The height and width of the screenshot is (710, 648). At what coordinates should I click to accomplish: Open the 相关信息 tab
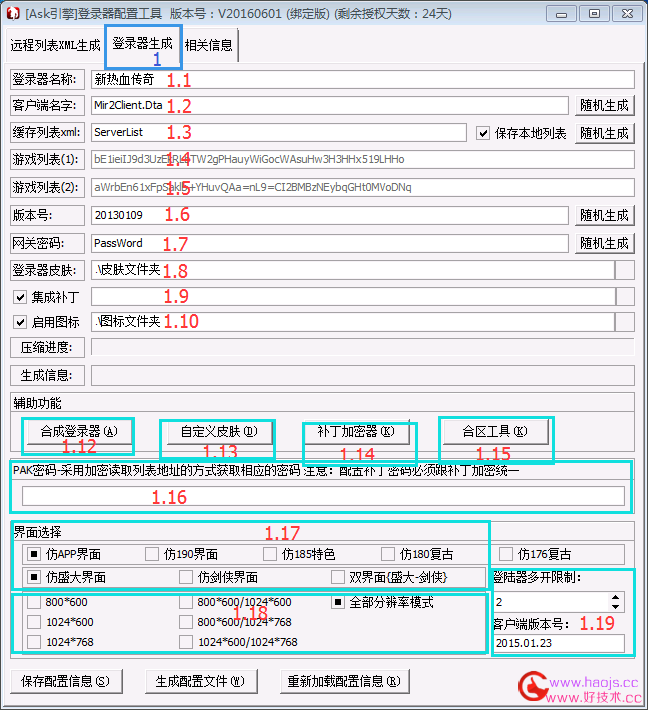pos(209,45)
